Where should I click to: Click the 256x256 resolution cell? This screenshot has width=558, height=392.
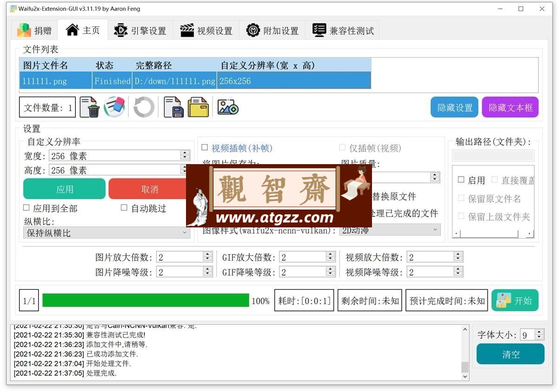tap(294, 81)
